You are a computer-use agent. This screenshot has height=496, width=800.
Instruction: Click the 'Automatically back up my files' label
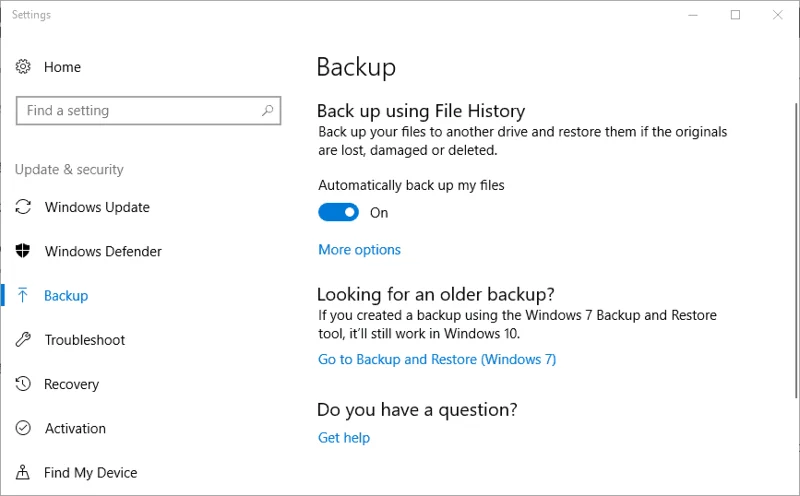click(x=411, y=185)
